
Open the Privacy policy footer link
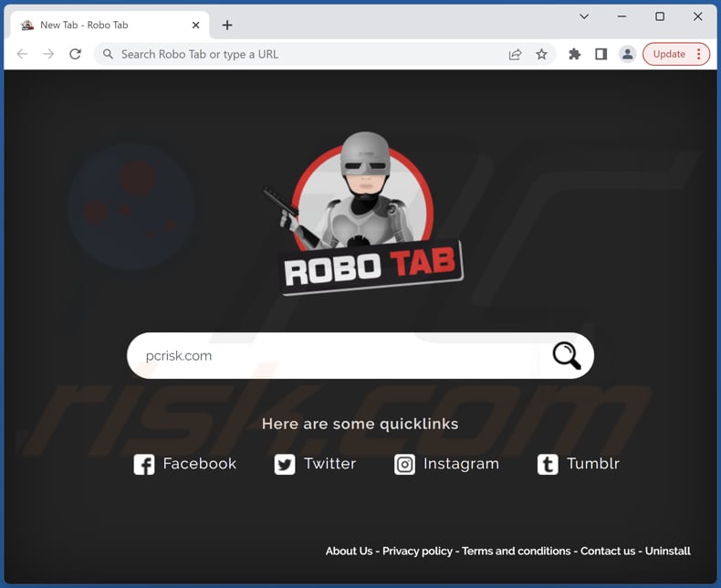click(417, 551)
